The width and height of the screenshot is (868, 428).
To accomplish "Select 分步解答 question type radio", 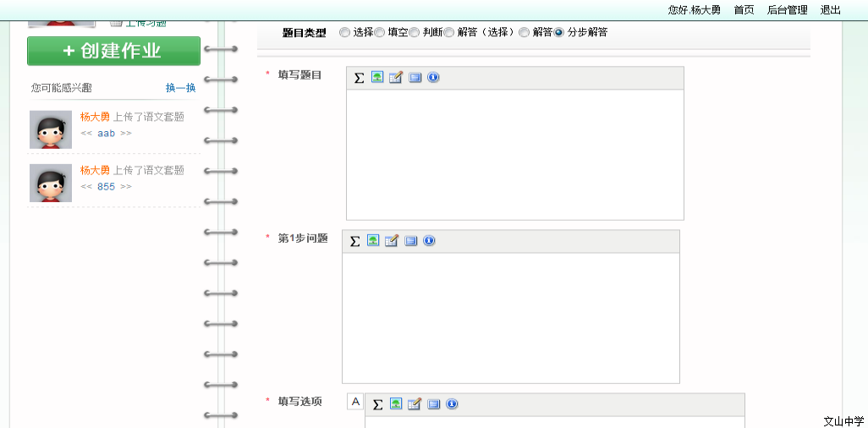I will coord(558,33).
